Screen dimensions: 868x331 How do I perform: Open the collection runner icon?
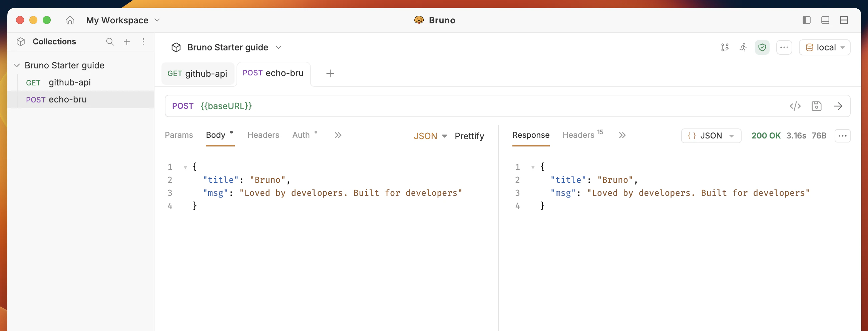743,47
